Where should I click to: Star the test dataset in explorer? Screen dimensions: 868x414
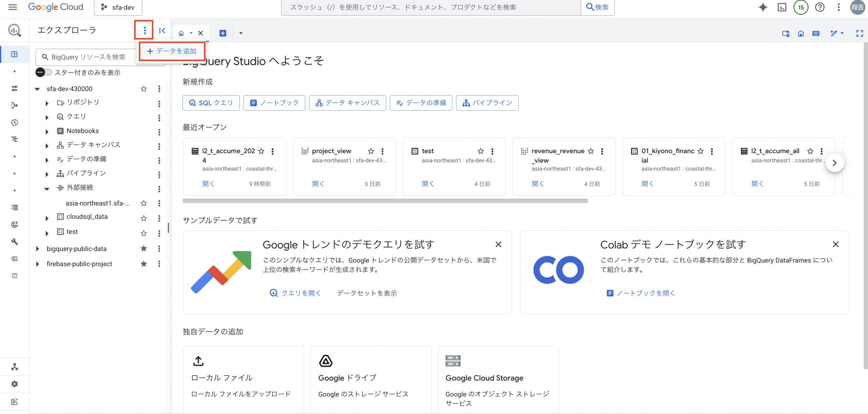click(144, 233)
